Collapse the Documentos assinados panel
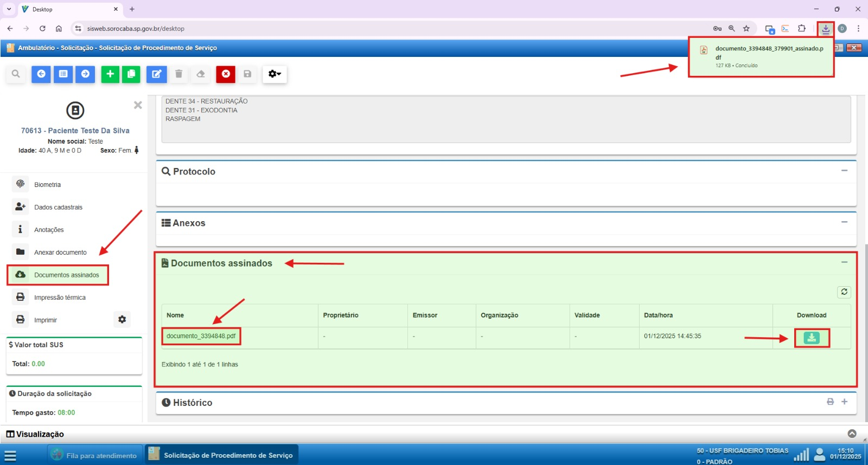 [844, 262]
